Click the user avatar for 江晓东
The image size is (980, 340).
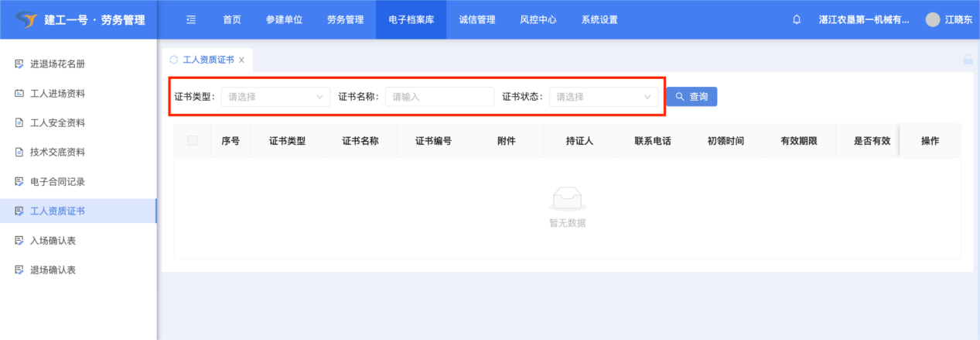click(933, 20)
